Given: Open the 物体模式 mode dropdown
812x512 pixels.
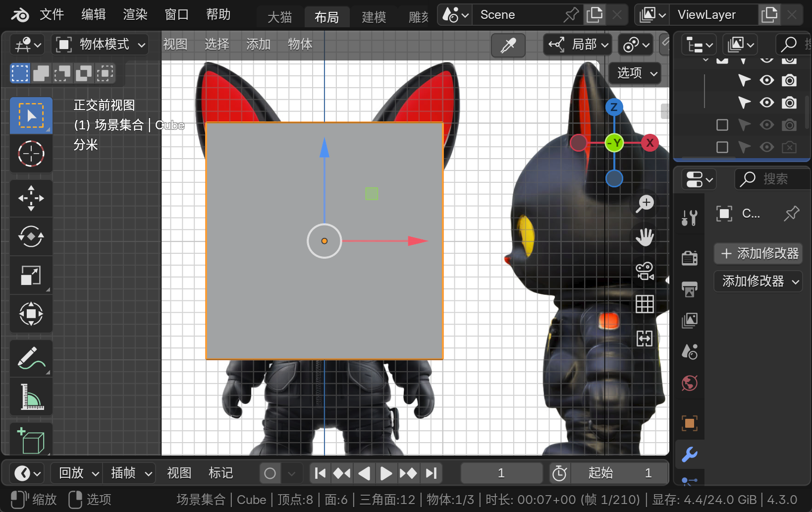Looking at the screenshot, I should [101, 45].
